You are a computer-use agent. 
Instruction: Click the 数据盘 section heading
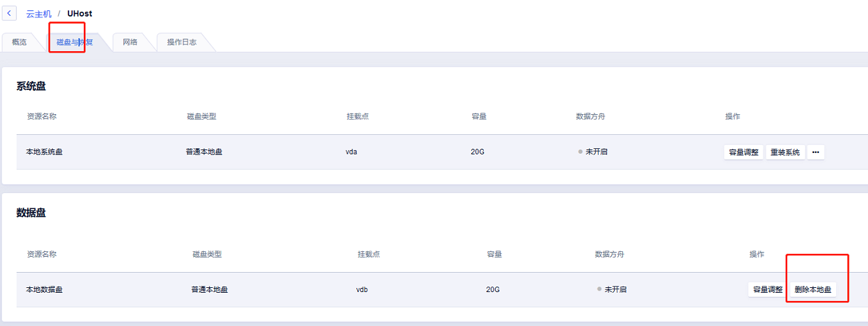click(31, 212)
